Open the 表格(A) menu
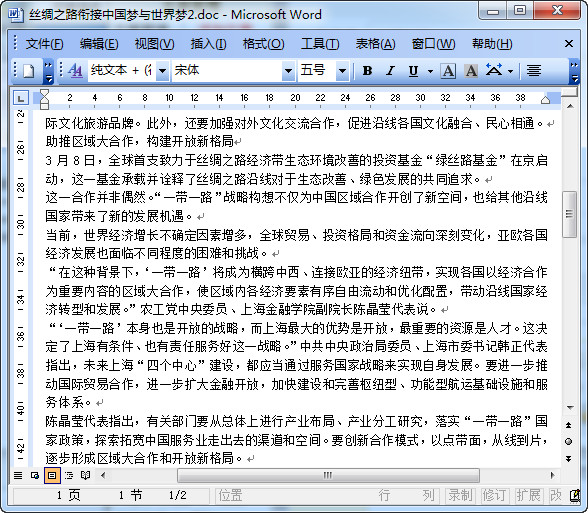Viewport: 588px width, 513px height. click(375, 44)
